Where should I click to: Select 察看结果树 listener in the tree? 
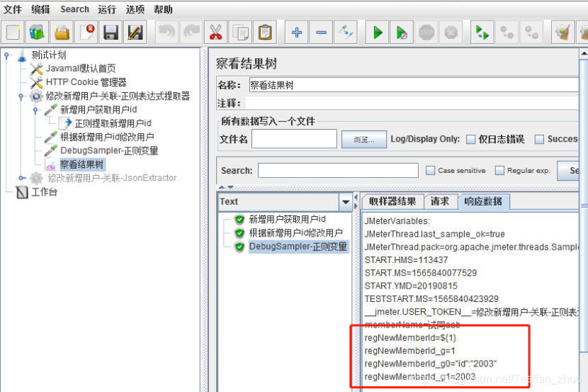point(81,164)
